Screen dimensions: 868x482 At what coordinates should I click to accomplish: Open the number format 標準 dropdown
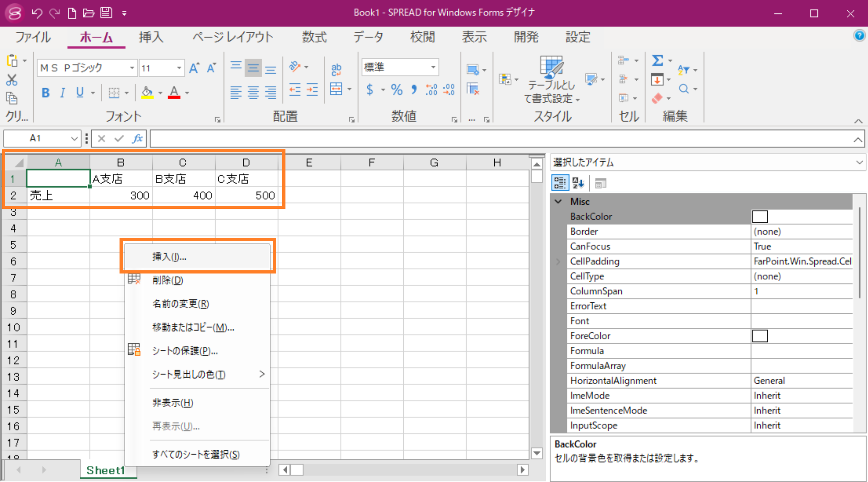433,67
